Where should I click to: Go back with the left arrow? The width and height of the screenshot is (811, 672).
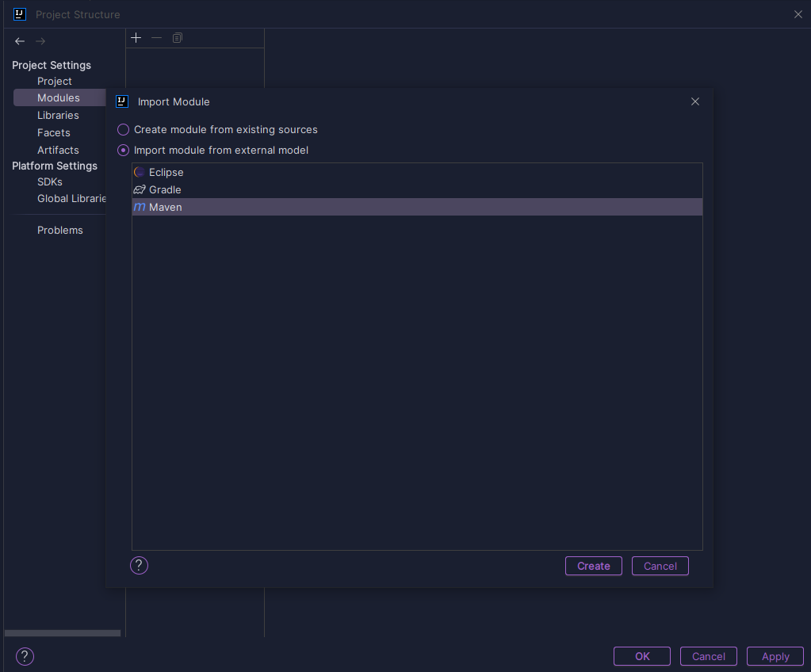pos(20,41)
